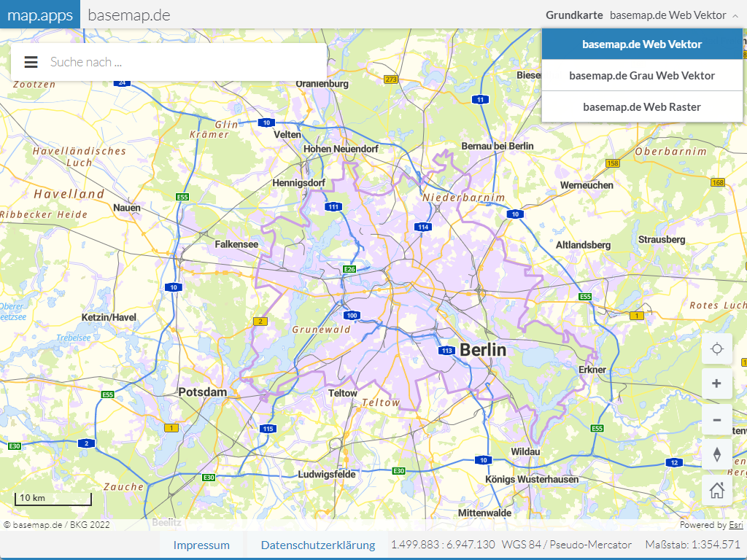Viewport: 747px width, 560px height.
Task: Click the Havelland region label
Action: (x=69, y=194)
